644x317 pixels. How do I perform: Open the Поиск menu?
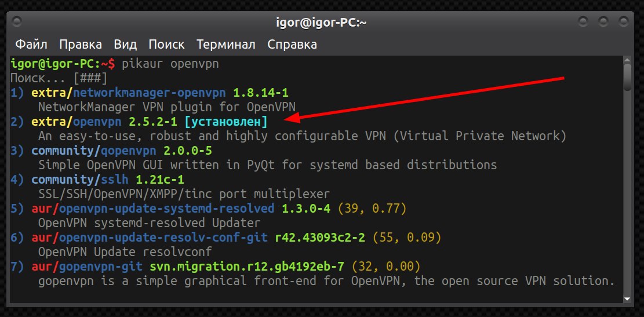pyautogui.click(x=166, y=44)
